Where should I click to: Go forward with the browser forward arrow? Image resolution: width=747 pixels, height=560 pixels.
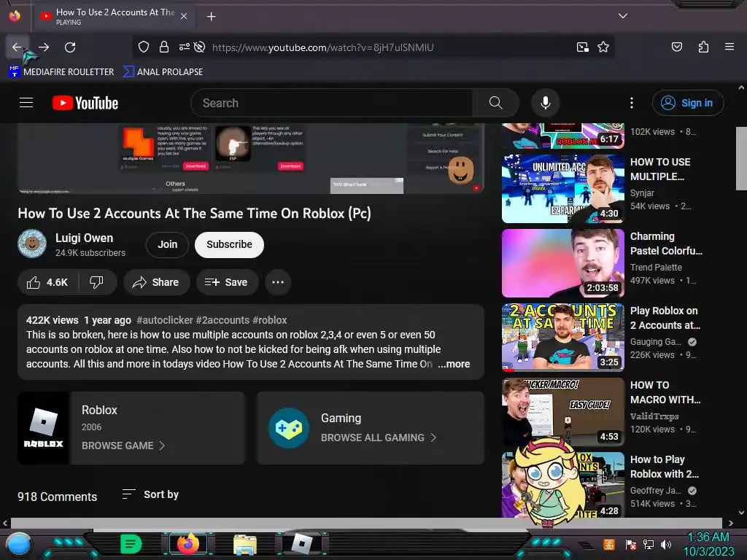click(44, 47)
